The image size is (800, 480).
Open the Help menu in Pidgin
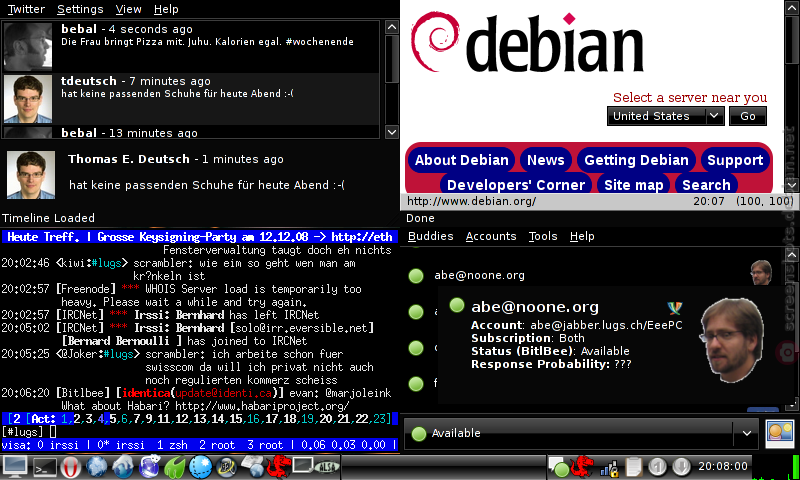582,236
